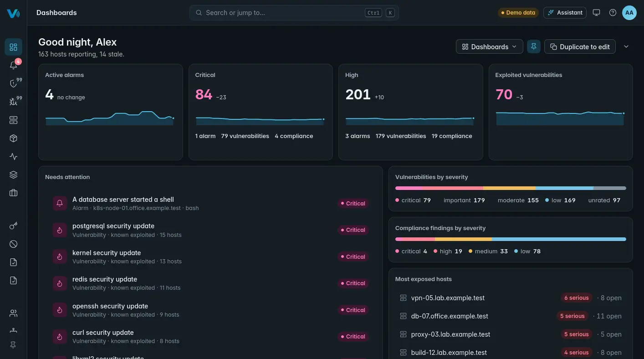Viewport: 644px width, 359px height.
Task: Click the pin icon in the left sidebar
Action: [x=13, y=345]
